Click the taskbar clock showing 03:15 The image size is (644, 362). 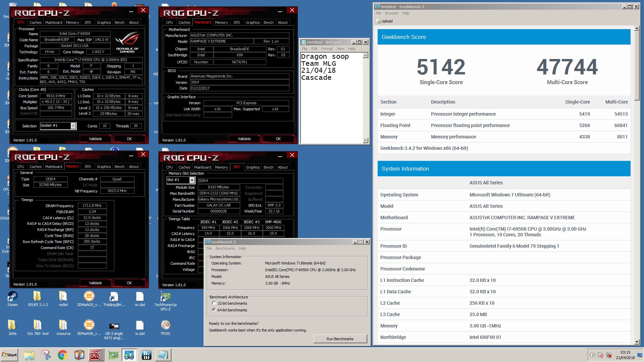(x=625, y=355)
